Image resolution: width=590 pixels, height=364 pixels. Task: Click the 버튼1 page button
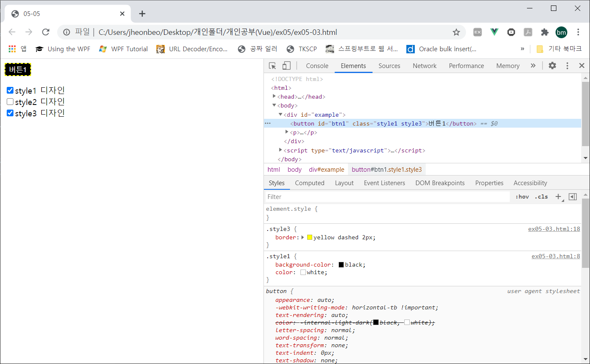[x=18, y=69]
